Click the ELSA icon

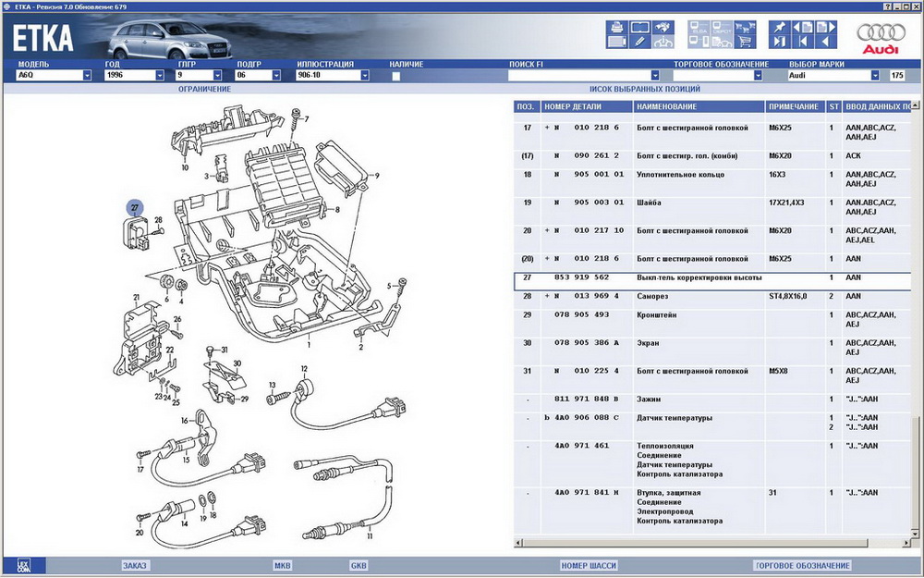tap(699, 27)
